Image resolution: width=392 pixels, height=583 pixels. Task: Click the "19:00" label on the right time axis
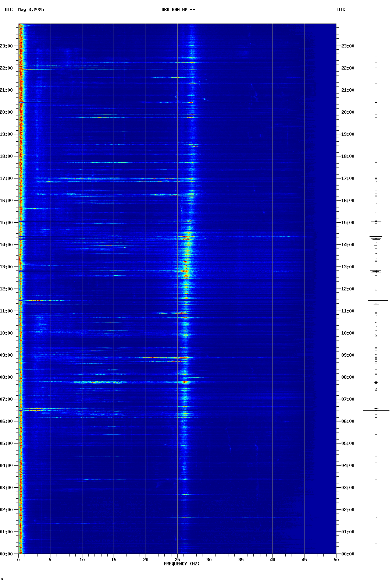click(348, 134)
